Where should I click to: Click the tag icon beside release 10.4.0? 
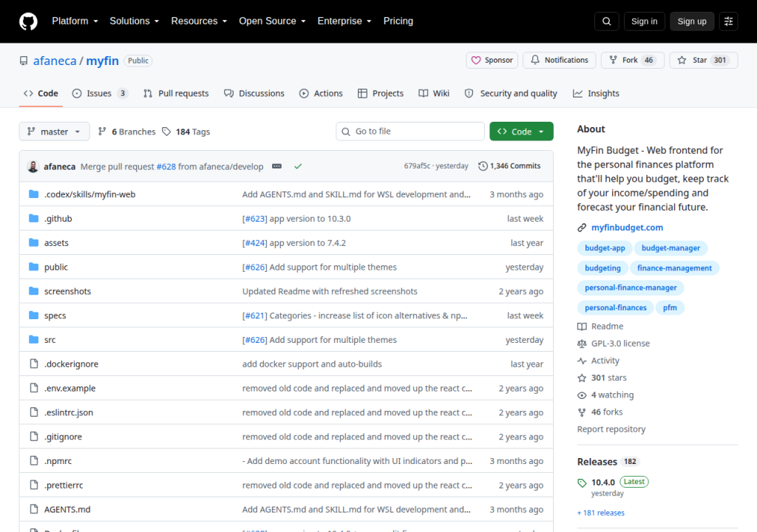pos(582,482)
